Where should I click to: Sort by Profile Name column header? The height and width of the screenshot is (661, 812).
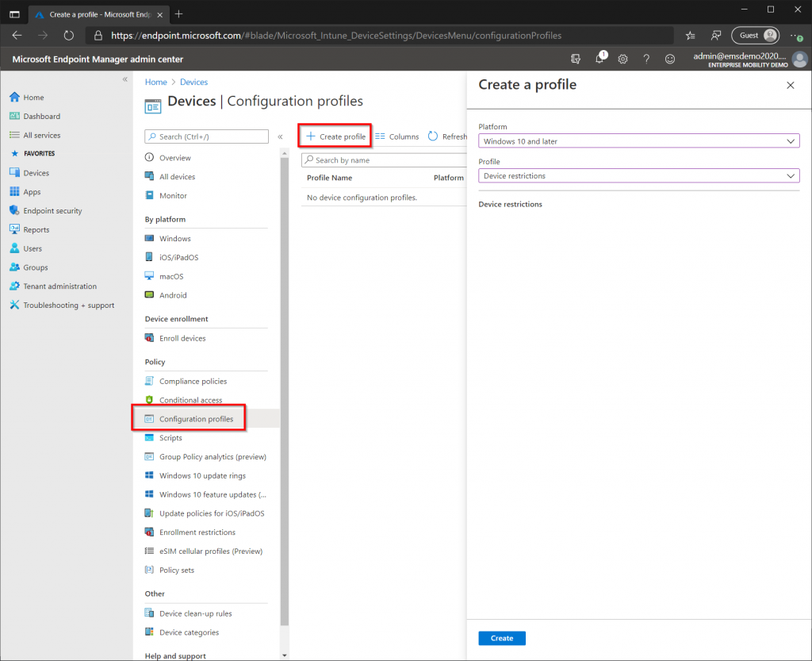(x=329, y=178)
